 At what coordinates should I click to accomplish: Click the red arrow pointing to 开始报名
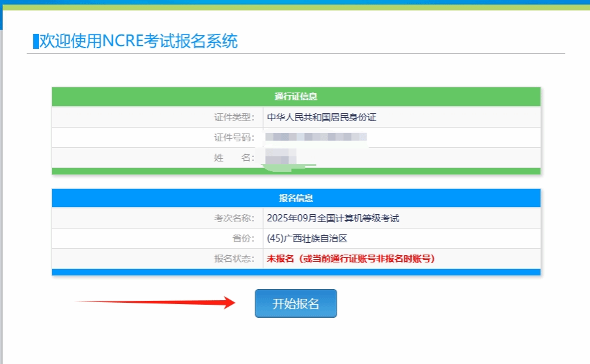click(155, 302)
